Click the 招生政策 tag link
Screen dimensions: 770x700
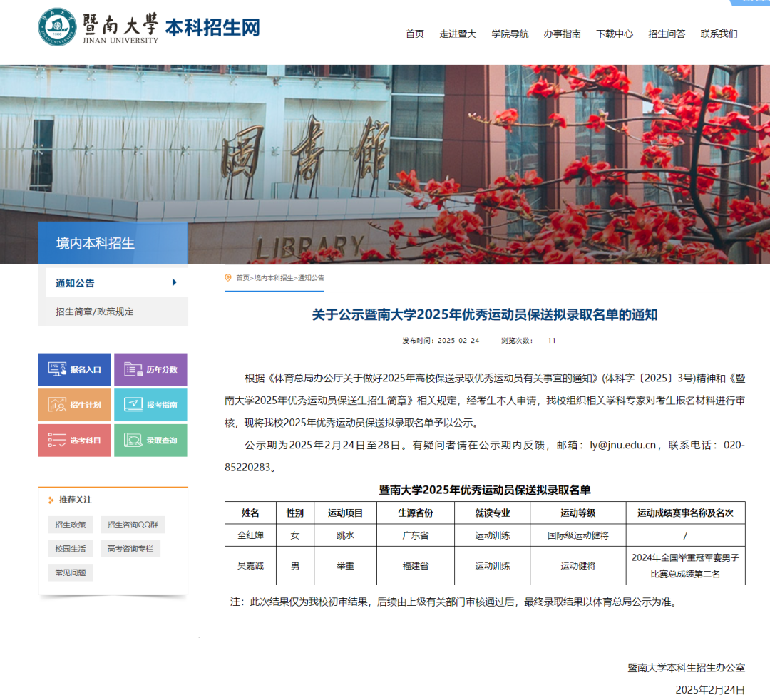pos(70,525)
